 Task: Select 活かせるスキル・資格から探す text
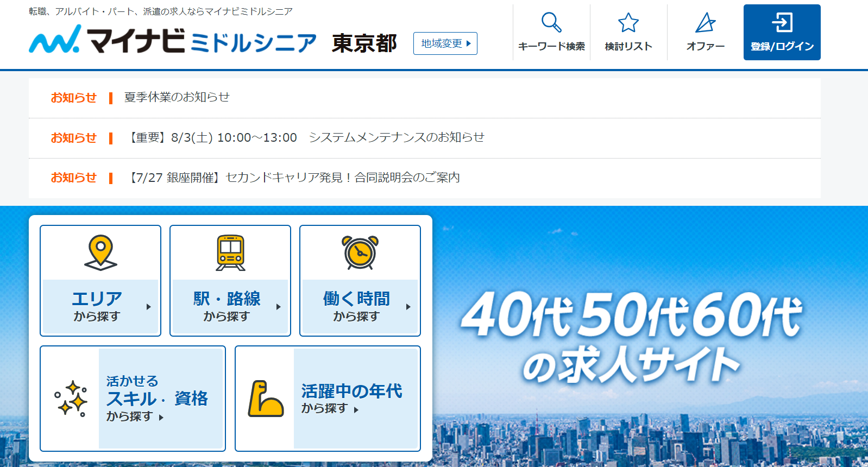click(156, 399)
